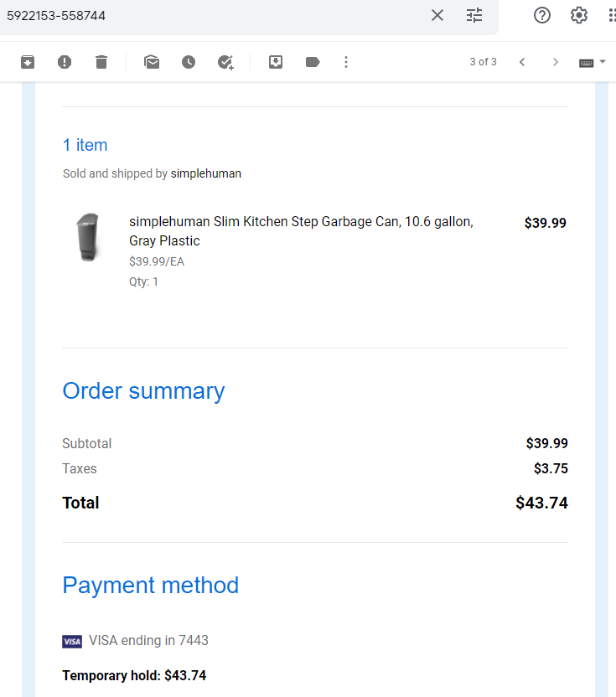Snooze this email with clock icon
The height and width of the screenshot is (697, 616).
189,62
